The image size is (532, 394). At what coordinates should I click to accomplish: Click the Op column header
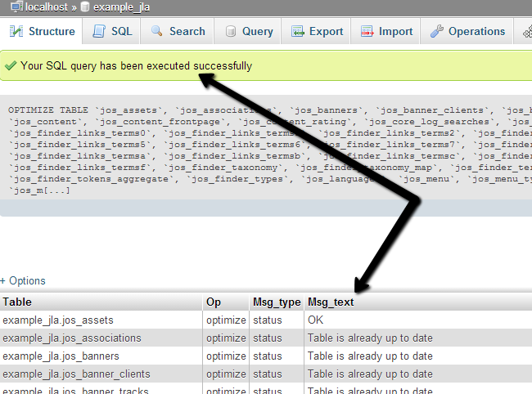coord(214,302)
